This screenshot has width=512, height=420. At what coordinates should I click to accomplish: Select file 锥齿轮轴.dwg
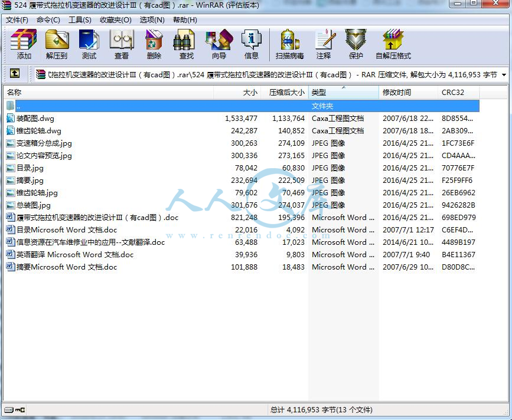(x=39, y=130)
